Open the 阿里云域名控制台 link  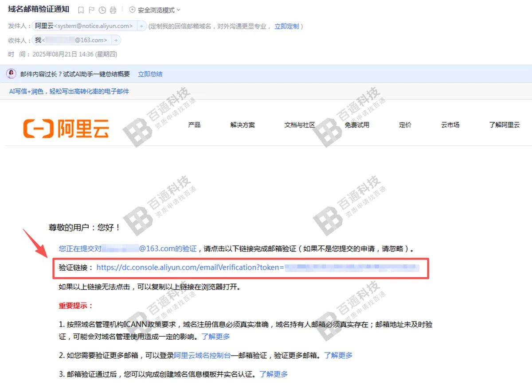point(202,355)
